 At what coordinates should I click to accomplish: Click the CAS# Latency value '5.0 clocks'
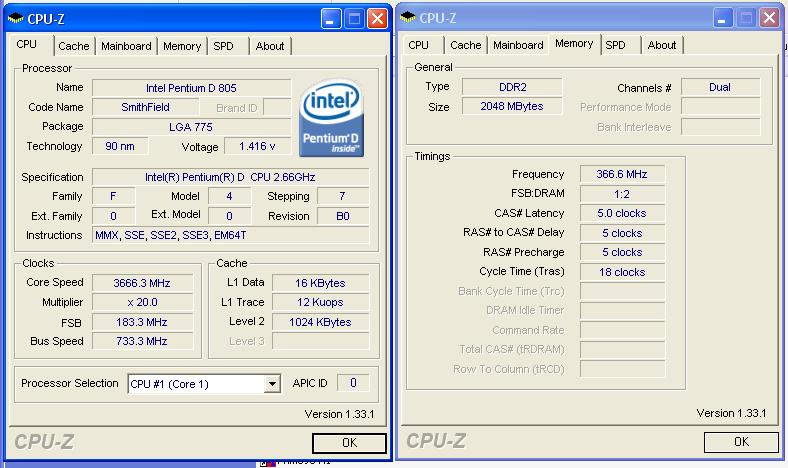[622, 213]
